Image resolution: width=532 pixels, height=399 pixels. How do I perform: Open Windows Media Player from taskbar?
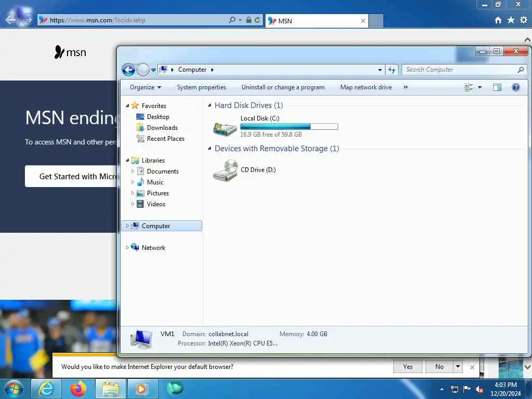142,389
